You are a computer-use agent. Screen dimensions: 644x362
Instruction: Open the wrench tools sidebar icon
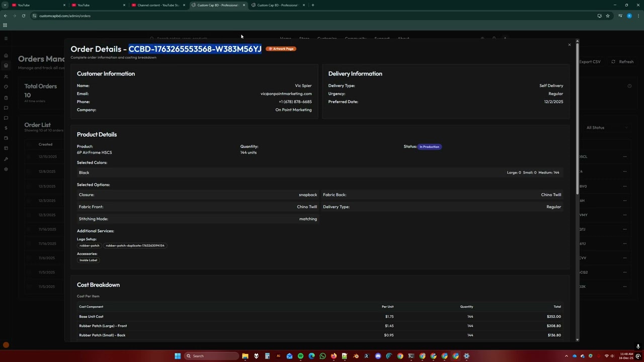tap(6, 159)
